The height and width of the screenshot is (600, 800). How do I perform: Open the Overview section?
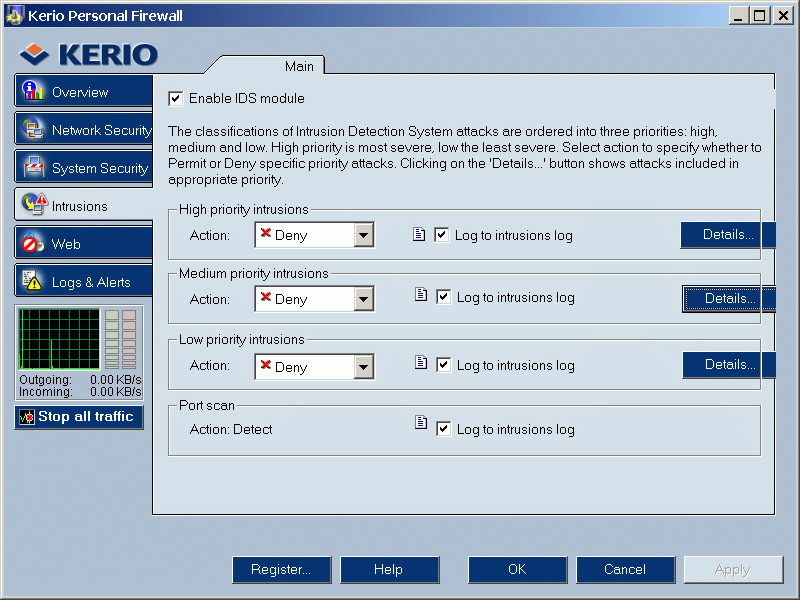[84, 91]
